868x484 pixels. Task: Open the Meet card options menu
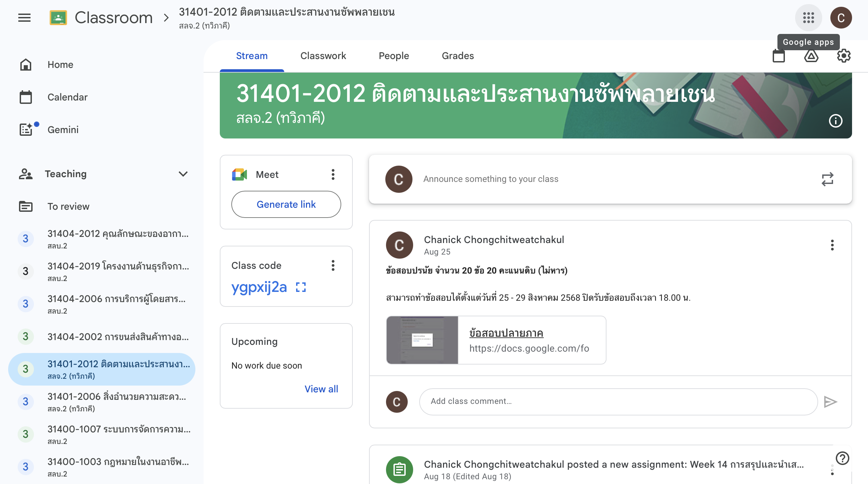[x=333, y=174]
